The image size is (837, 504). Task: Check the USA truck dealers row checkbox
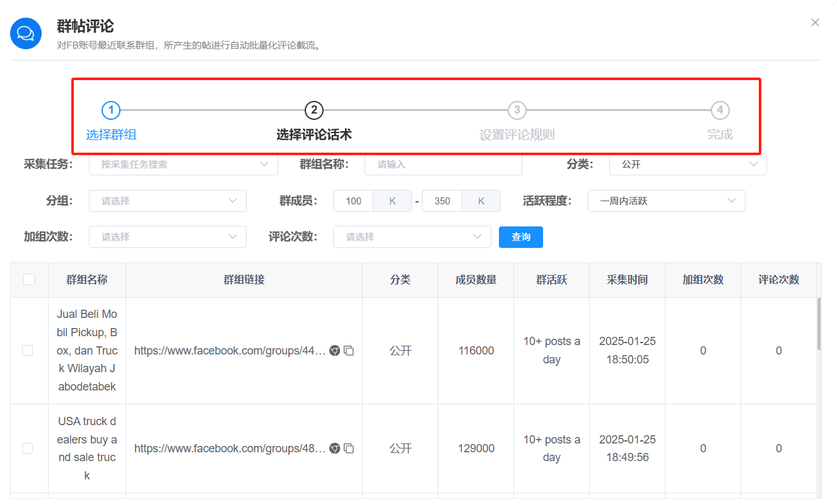pyautogui.click(x=28, y=448)
